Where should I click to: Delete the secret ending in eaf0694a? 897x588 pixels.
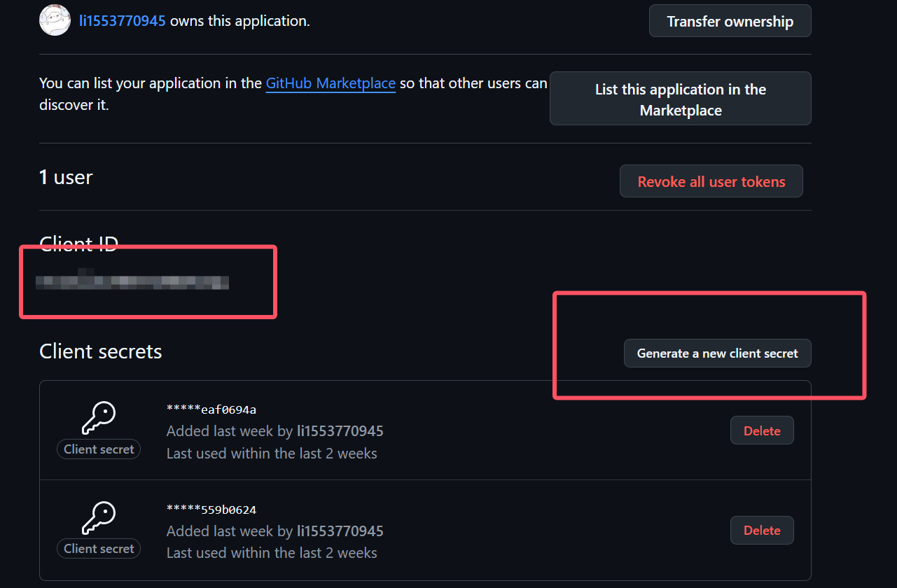(x=762, y=430)
